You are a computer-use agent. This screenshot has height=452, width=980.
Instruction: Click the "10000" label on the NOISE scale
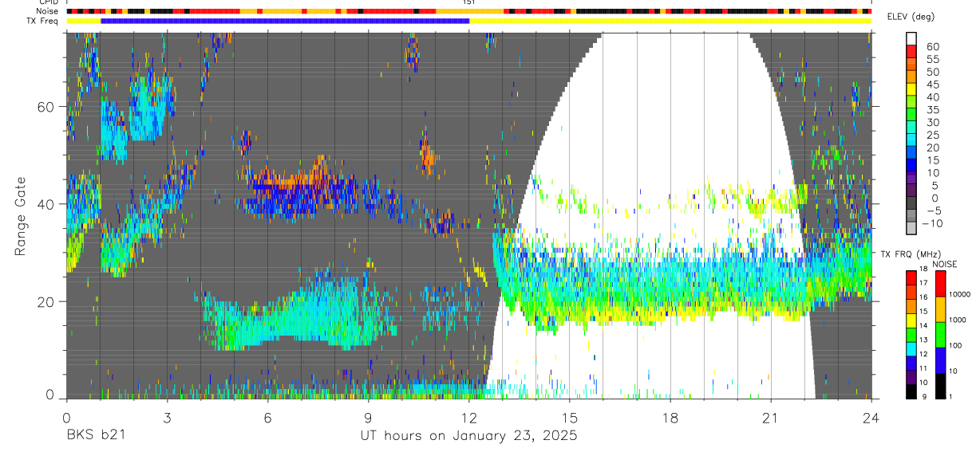960,294
